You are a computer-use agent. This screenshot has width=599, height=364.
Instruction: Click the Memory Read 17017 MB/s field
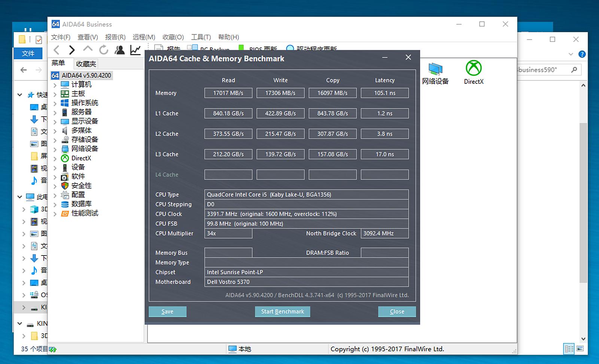(x=228, y=93)
